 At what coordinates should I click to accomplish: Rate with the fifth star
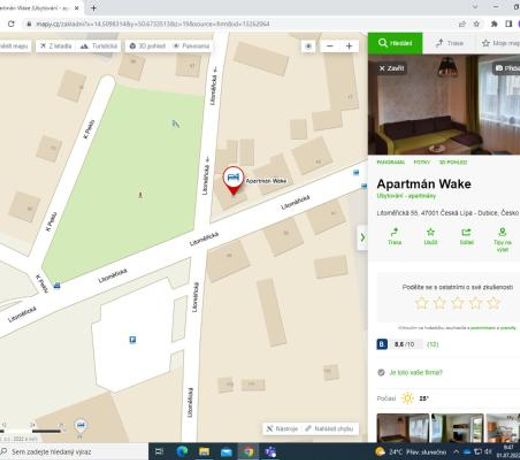coord(493,303)
